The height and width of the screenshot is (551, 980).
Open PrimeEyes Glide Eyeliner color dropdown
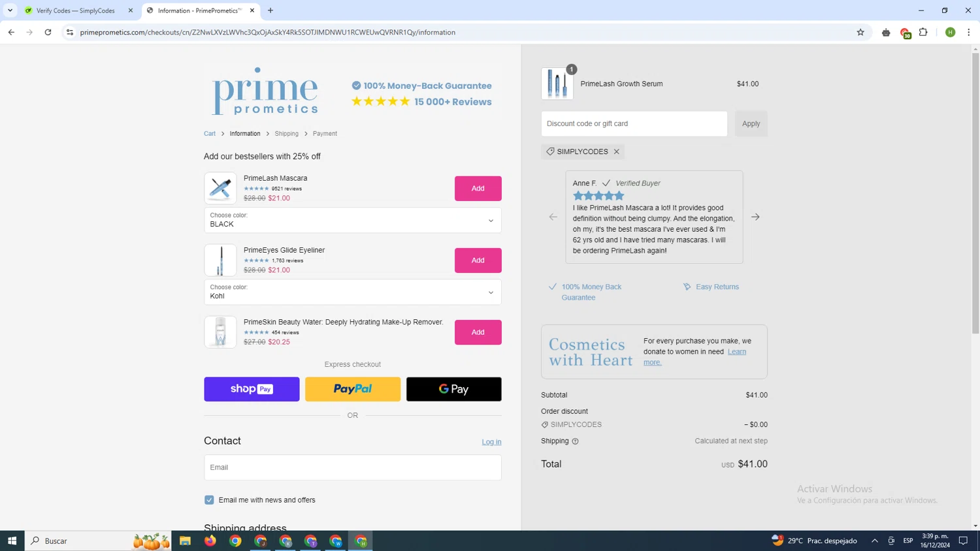point(353,292)
